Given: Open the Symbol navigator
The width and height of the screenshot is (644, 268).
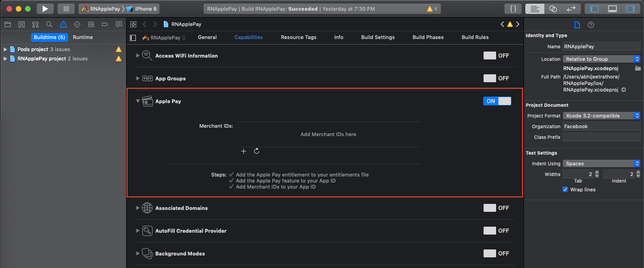Looking at the screenshot, I should (x=35, y=24).
